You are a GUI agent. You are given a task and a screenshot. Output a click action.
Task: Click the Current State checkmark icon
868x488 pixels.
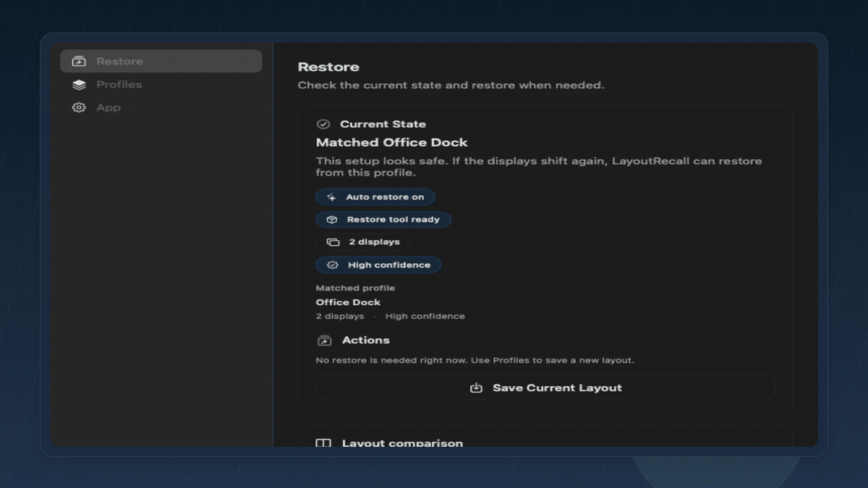click(x=323, y=124)
